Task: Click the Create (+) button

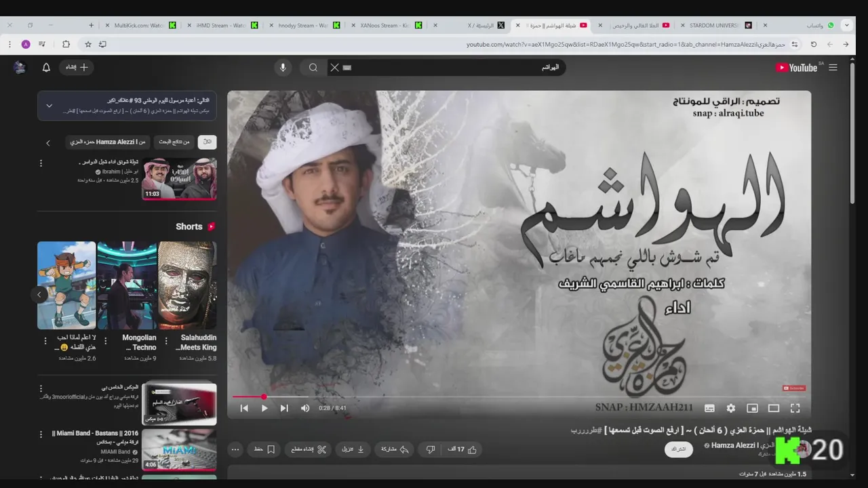Action: click(x=77, y=67)
